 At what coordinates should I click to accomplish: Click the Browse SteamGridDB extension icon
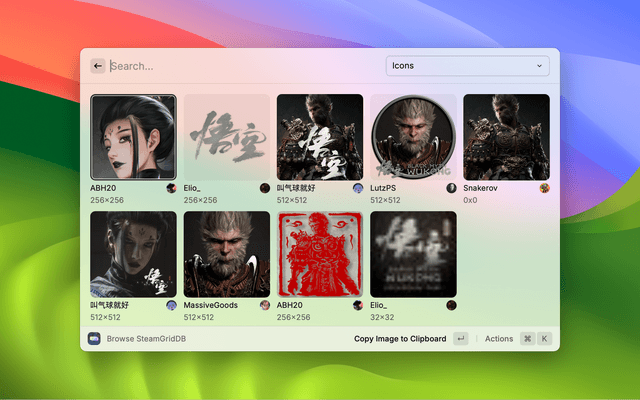point(94,338)
